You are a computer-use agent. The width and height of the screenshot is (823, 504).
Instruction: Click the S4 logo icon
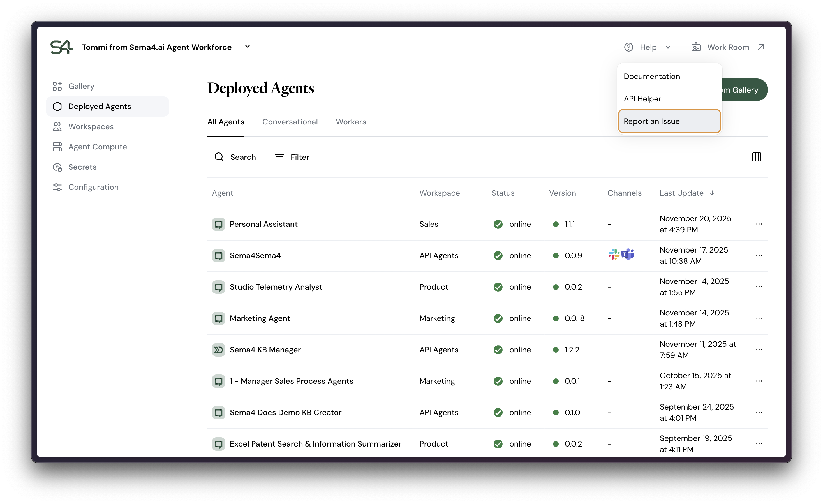pos(61,47)
